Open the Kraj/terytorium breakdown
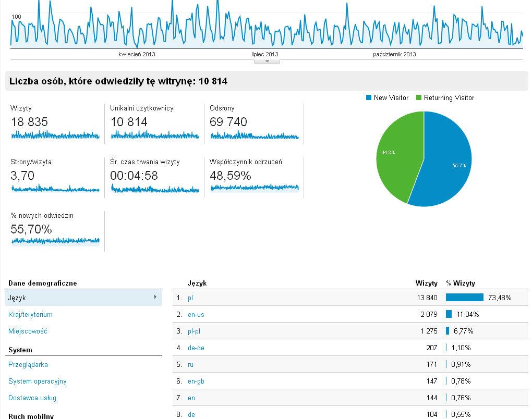 31,315
